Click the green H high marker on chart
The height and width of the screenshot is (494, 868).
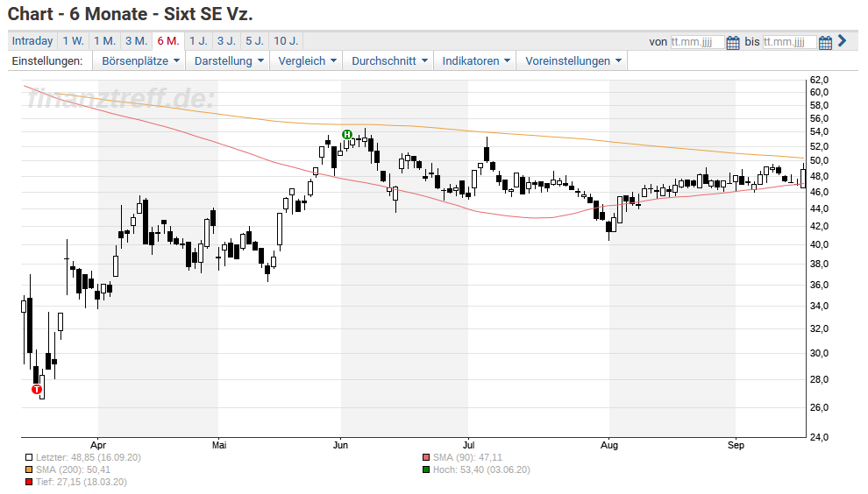point(347,134)
